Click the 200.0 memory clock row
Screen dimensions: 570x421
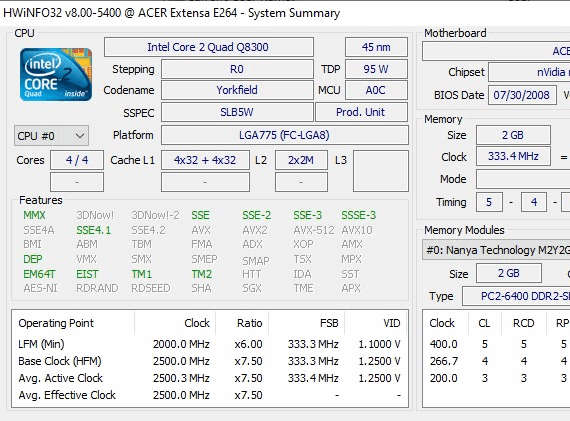tap(497, 378)
